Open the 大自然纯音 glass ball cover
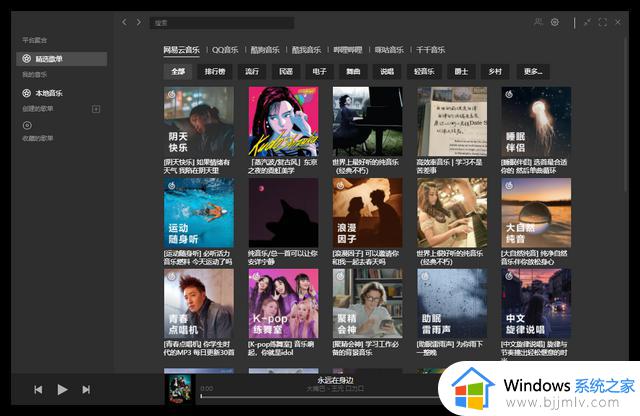 (536, 213)
